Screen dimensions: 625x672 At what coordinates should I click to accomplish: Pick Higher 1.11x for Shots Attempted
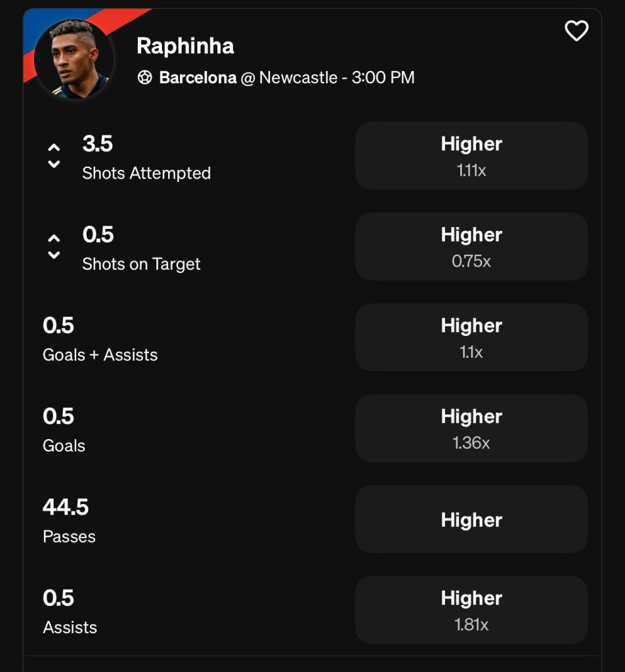[x=471, y=156]
